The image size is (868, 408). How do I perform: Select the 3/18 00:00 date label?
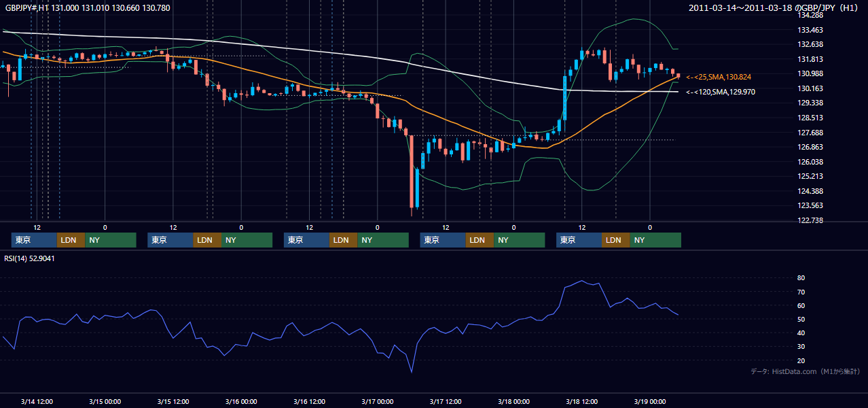pyautogui.click(x=513, y=401)
